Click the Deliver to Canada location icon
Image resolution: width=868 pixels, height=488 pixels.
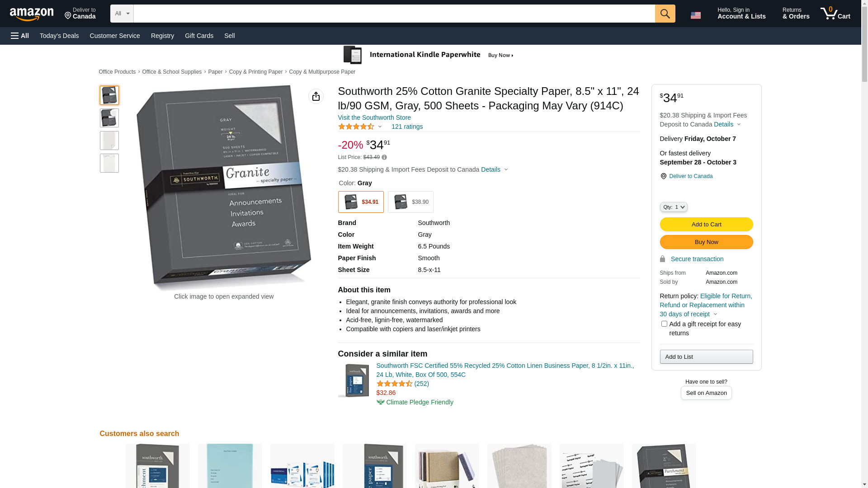pyautogui.click(x=663, y=176)
